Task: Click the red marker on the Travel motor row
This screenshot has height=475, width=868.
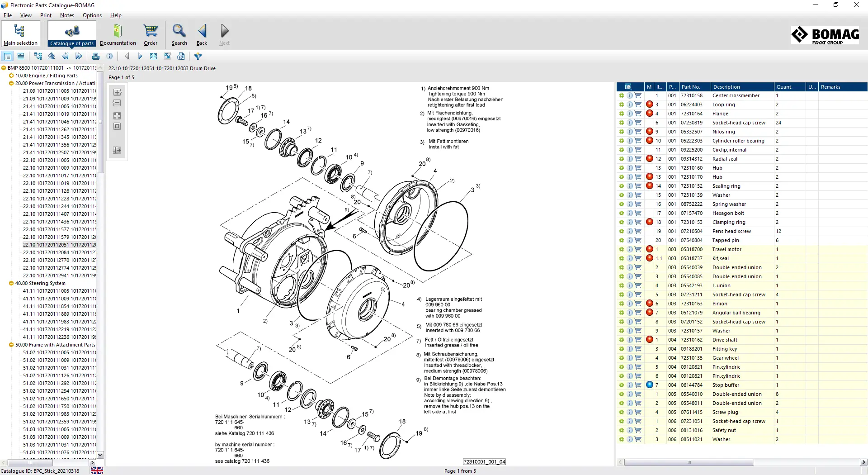Action: pos(650,249)
